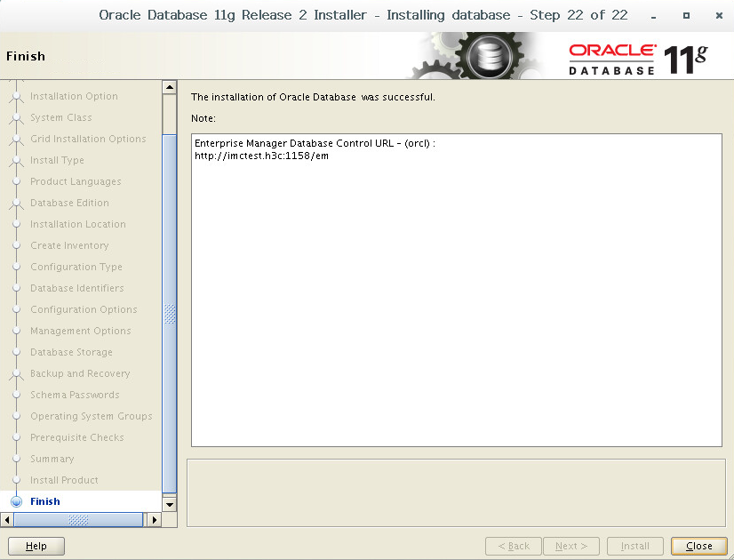Click the sidebar vertical scrollbar thumb
Screen dimensions: 734x560
point(170,314)
